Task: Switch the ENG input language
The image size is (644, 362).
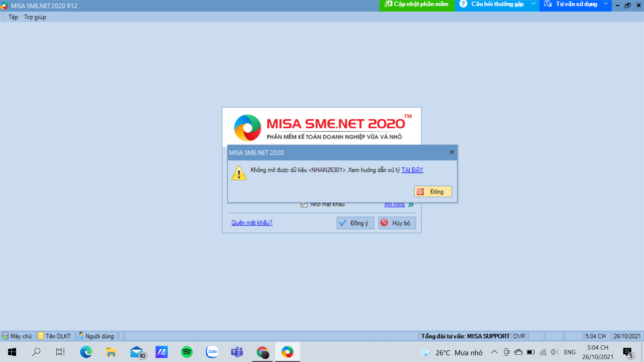Action: (x=570, y=352)
